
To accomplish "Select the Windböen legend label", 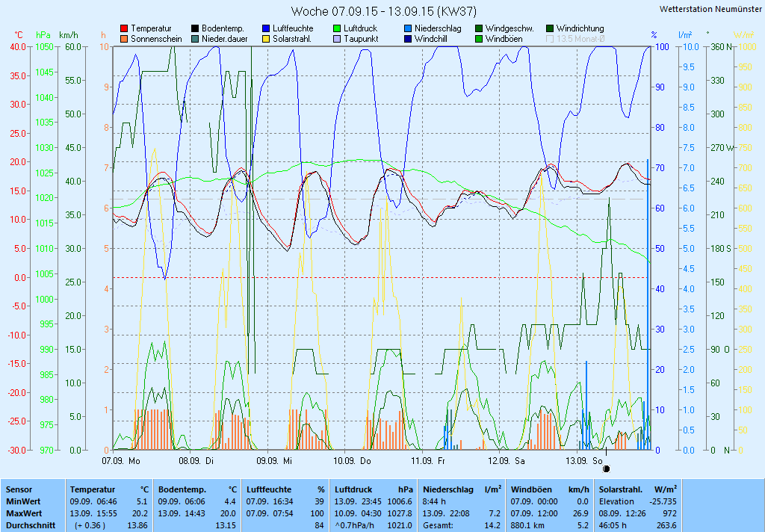I will pyautogui.click(x=504, y=39).
